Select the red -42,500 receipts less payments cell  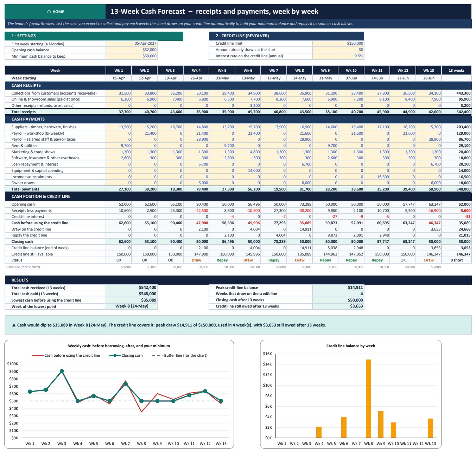196,211
